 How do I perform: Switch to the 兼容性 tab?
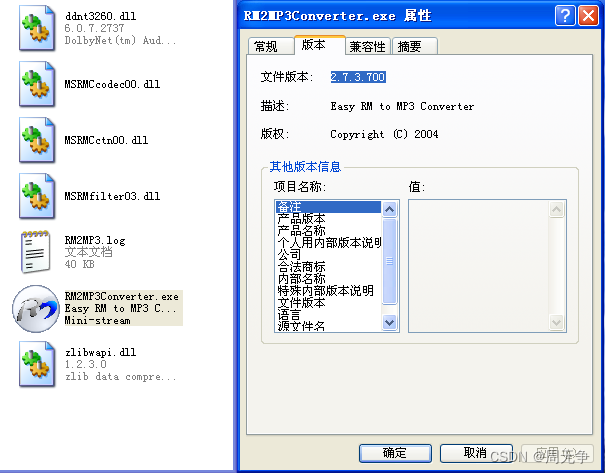point(367,46)
